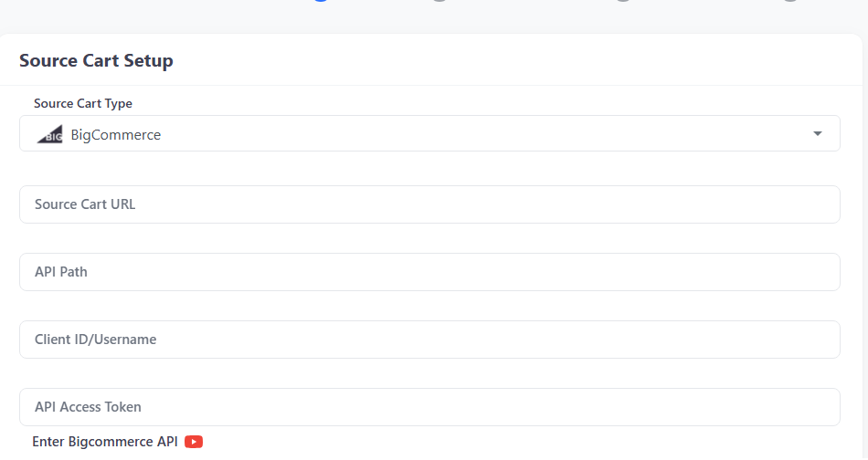Select the BigCommerce text in the cart type selector
This screenshot has width=868, height=460.
coord(116,135)
